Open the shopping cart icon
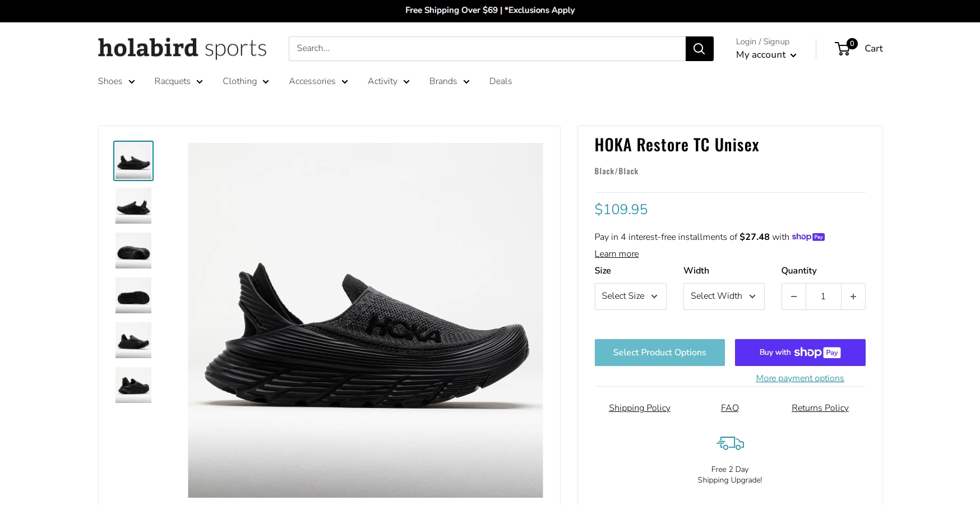 tap(843, 49)
